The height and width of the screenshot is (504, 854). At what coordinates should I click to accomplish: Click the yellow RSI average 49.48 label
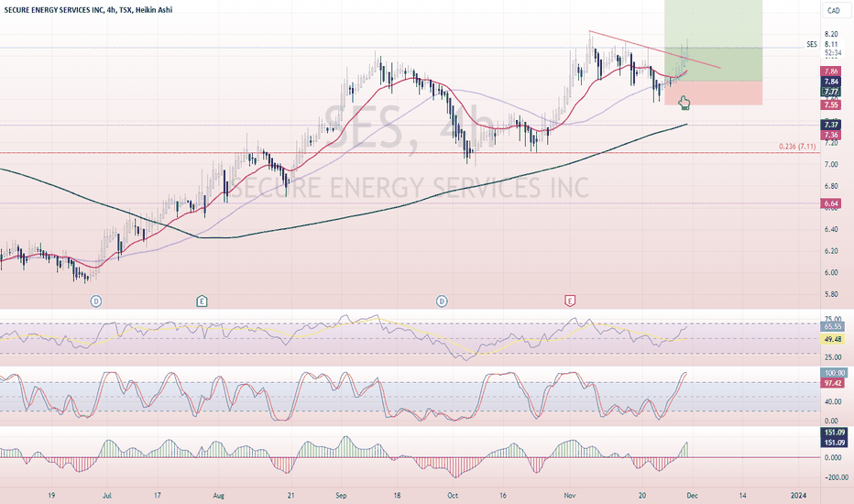pyautogui.click(x=833, y=339)
